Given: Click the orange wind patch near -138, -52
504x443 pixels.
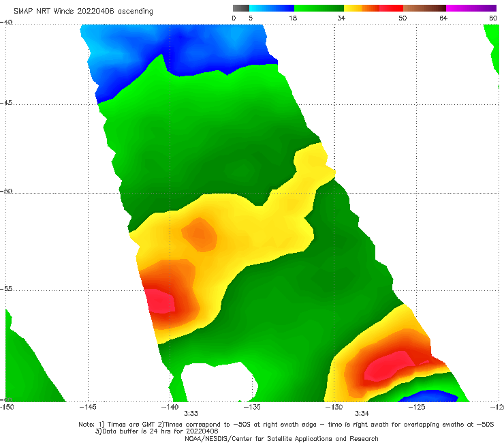Looking at the screenshot, I should pos(200,234).
